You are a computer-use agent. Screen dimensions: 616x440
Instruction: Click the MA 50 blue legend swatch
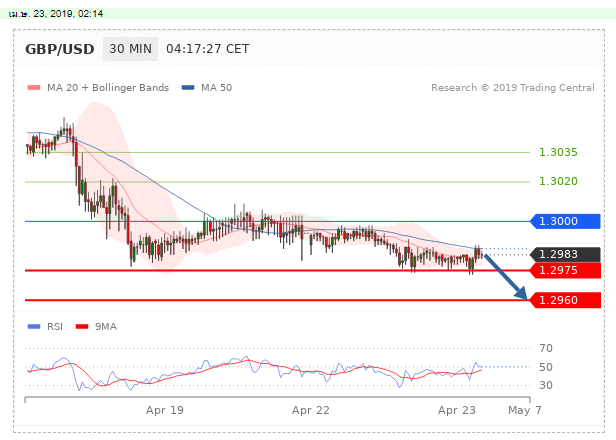[188, 88]
